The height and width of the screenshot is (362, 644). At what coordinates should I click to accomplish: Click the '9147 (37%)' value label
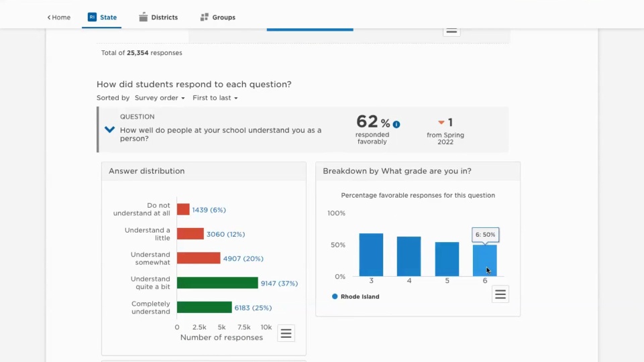coord(279,283)
